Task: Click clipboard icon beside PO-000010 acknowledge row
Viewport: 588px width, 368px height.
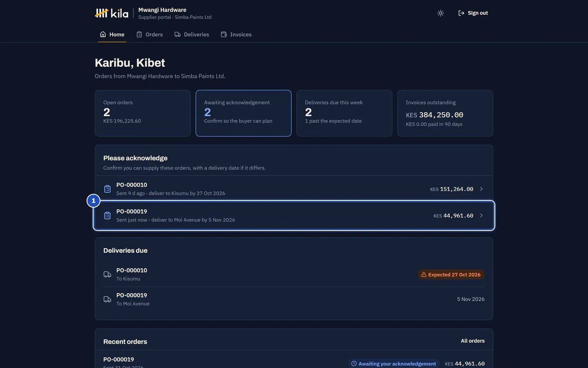Action: (107, 189)
